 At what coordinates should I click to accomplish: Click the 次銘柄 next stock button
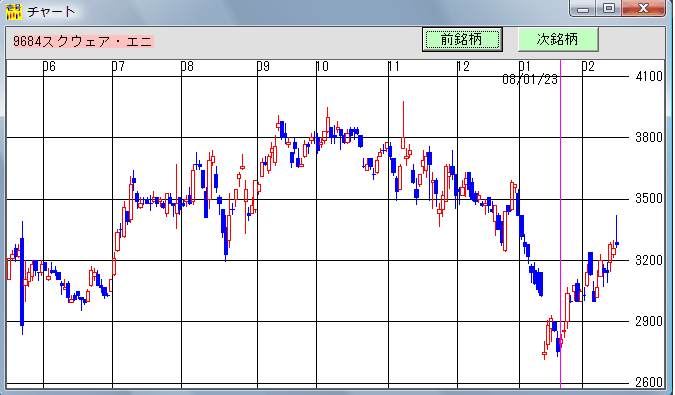(x=558, y=40)
